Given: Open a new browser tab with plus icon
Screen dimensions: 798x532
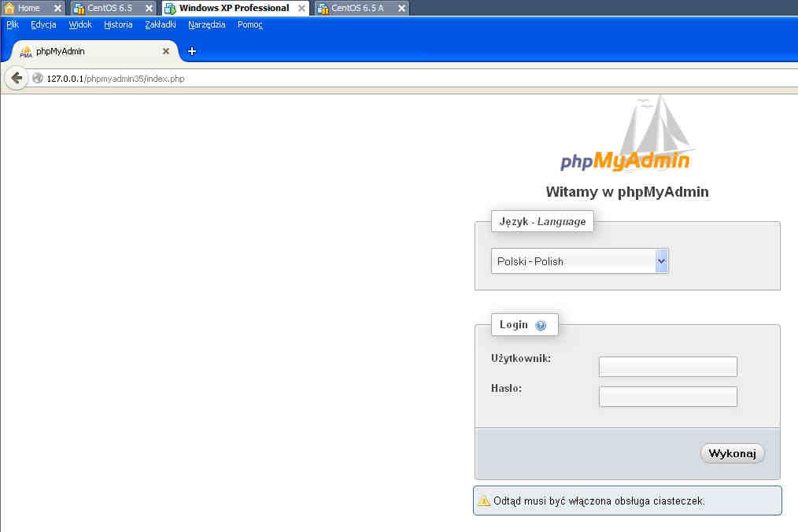Looking at the screenshot, I should [192, 51].
